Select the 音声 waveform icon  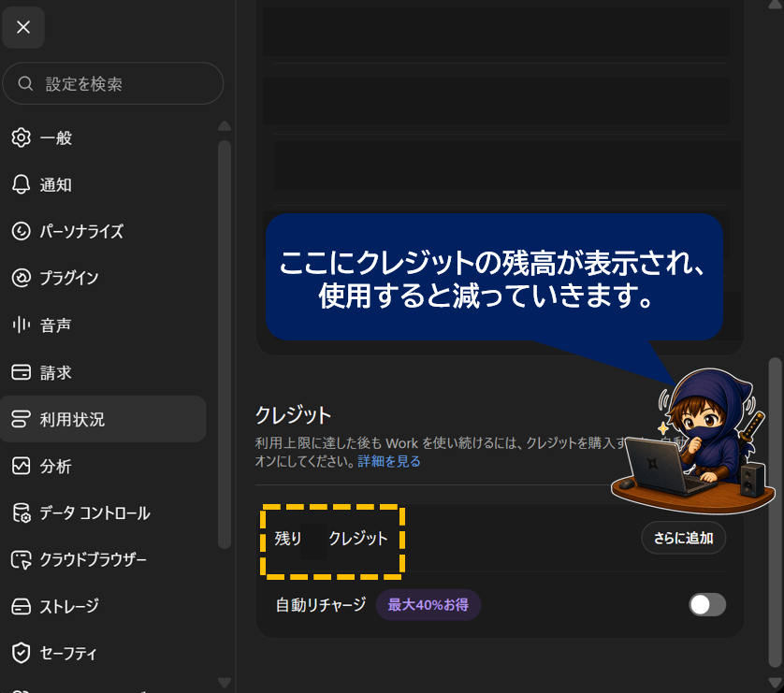tap(21, 325)
